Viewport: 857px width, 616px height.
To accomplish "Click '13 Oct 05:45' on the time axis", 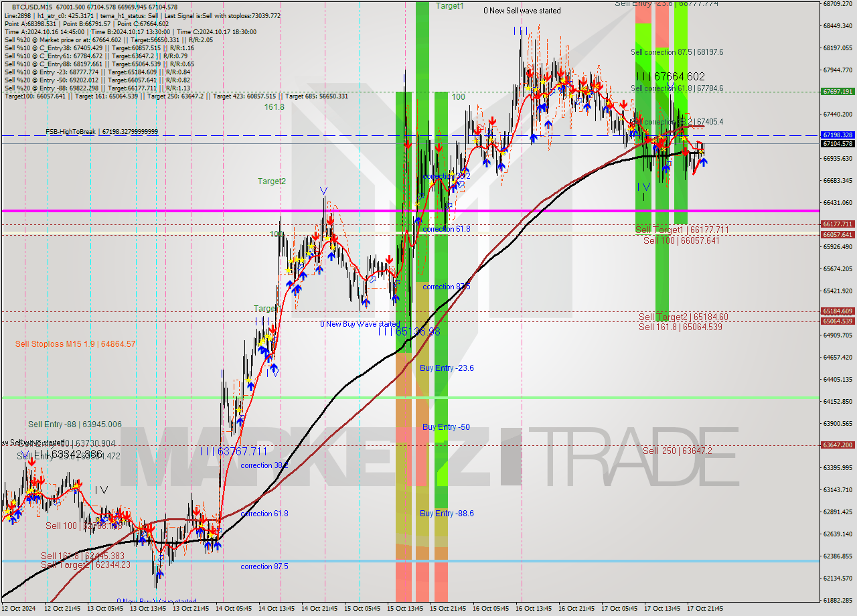I will tap(106, 609).
